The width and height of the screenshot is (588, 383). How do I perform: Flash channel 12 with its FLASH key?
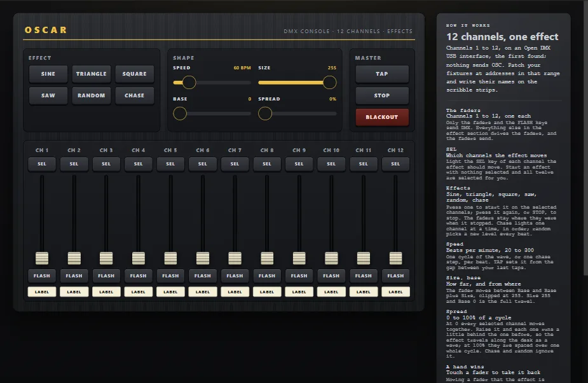click(395, 276)
